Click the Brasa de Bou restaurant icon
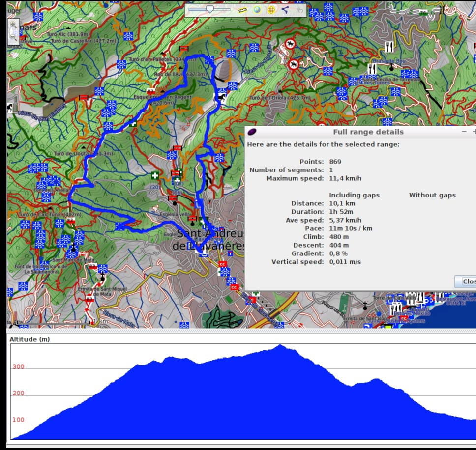Image resolution: width=476 pixels, height=450 pixels. coord(389,47)
